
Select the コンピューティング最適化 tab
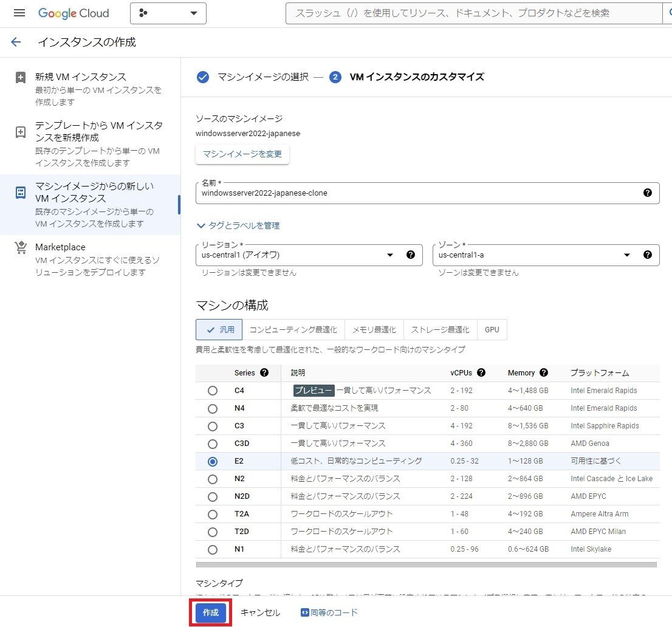coord(293,329)
